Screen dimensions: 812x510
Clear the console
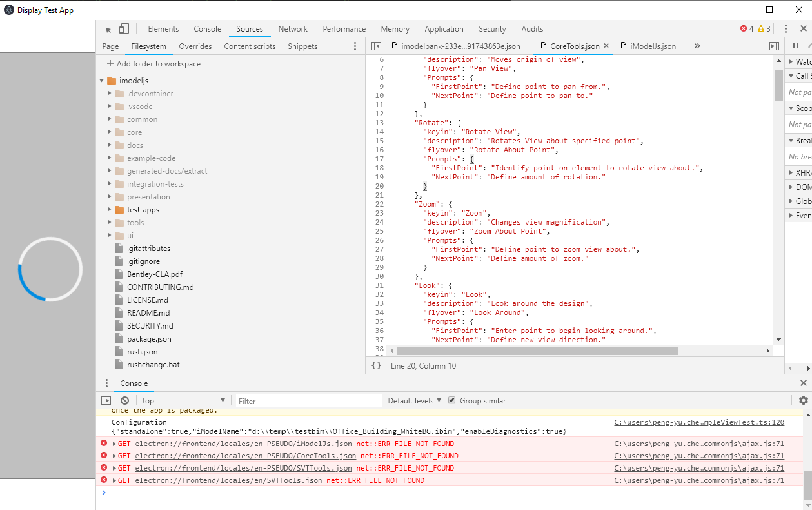124,401
